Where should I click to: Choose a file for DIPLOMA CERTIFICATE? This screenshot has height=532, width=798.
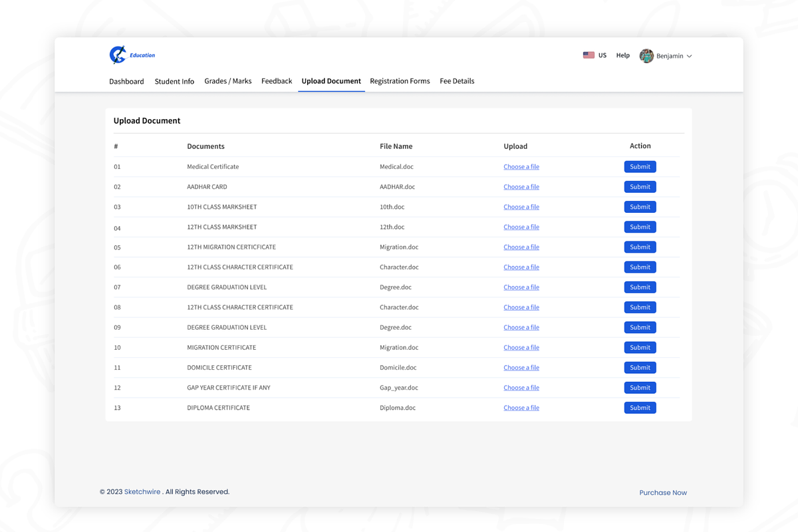(521, 408)
